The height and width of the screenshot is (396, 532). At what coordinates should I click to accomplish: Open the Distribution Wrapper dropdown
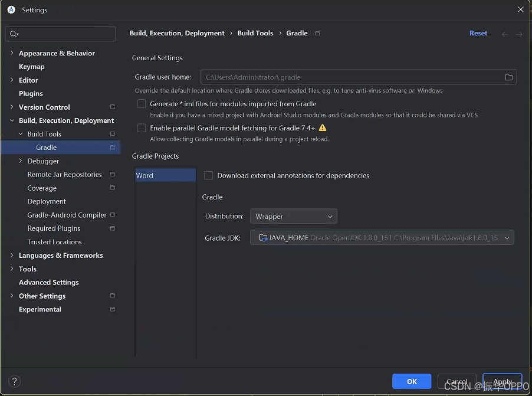pos(294,217)
